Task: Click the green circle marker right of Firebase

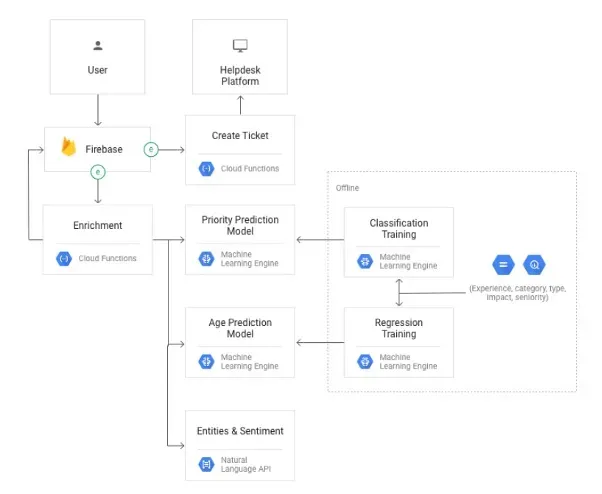Action: [x=151, y=149]
